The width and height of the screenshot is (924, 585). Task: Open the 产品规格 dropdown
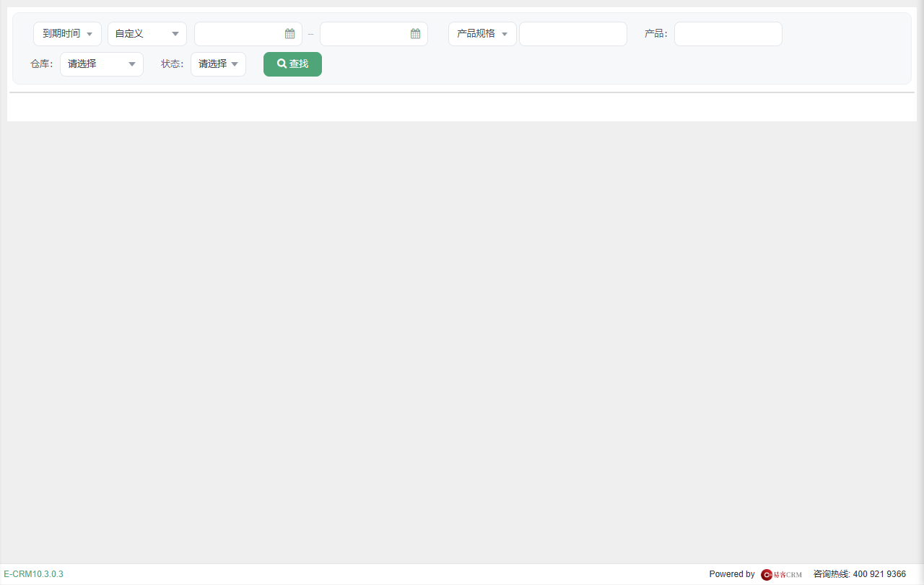point(482,34)
